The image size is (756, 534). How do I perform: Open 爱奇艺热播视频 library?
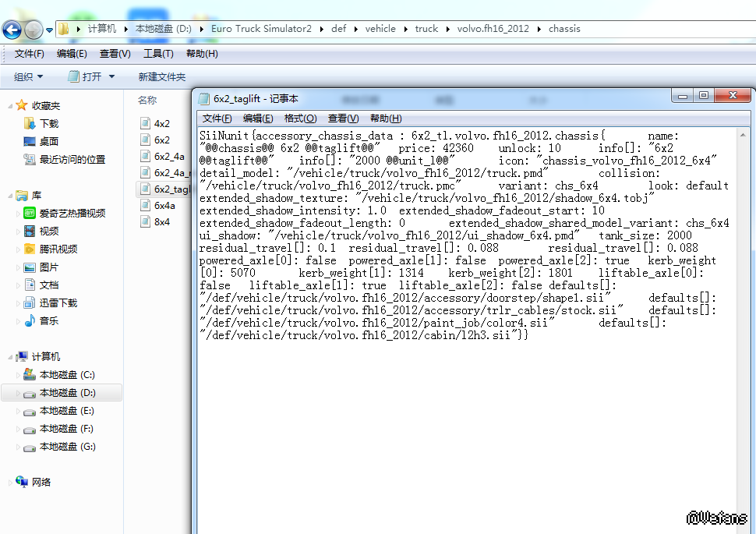(x=72, y=213)
